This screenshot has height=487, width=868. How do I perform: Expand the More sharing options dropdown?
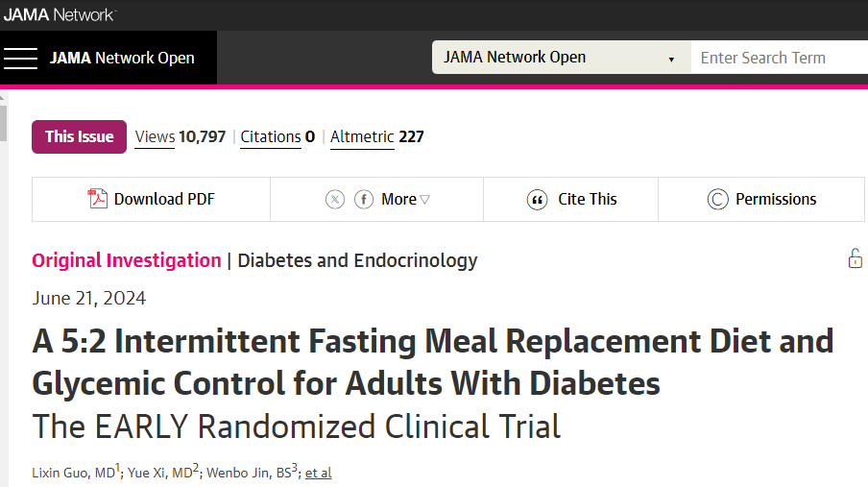click(405, 199)
